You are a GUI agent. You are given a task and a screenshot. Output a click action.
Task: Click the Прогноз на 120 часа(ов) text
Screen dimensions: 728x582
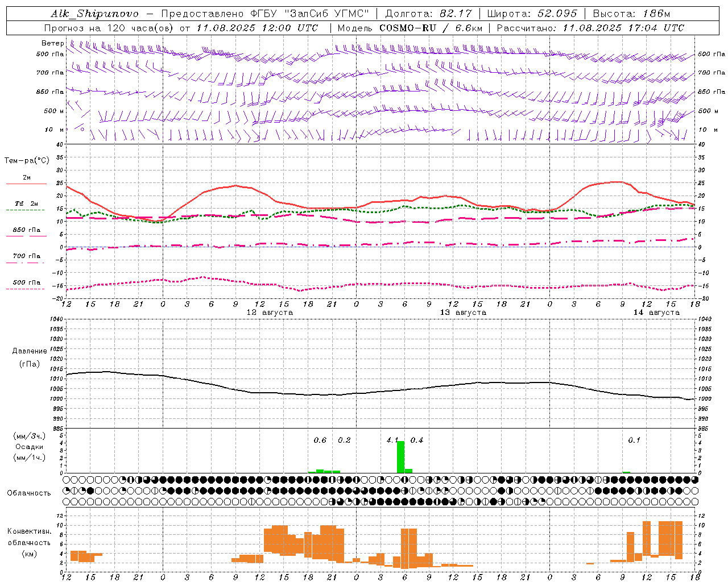pos(109,28)
